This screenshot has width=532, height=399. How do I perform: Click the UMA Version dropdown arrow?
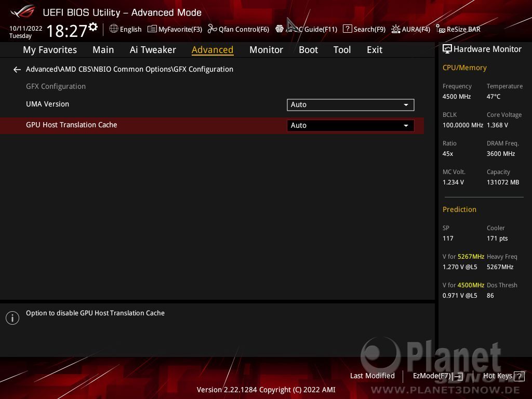point(406,105)
